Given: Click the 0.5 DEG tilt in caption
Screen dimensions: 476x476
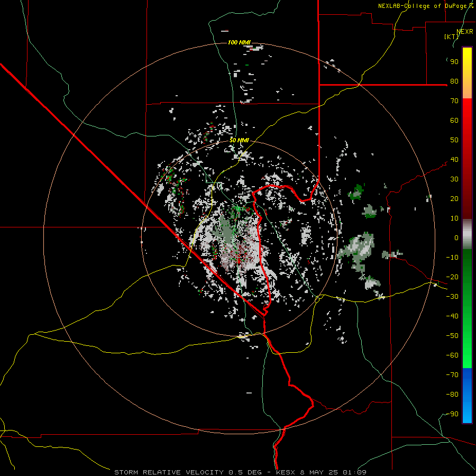Looking at the screenshot, I should point(245,472).
